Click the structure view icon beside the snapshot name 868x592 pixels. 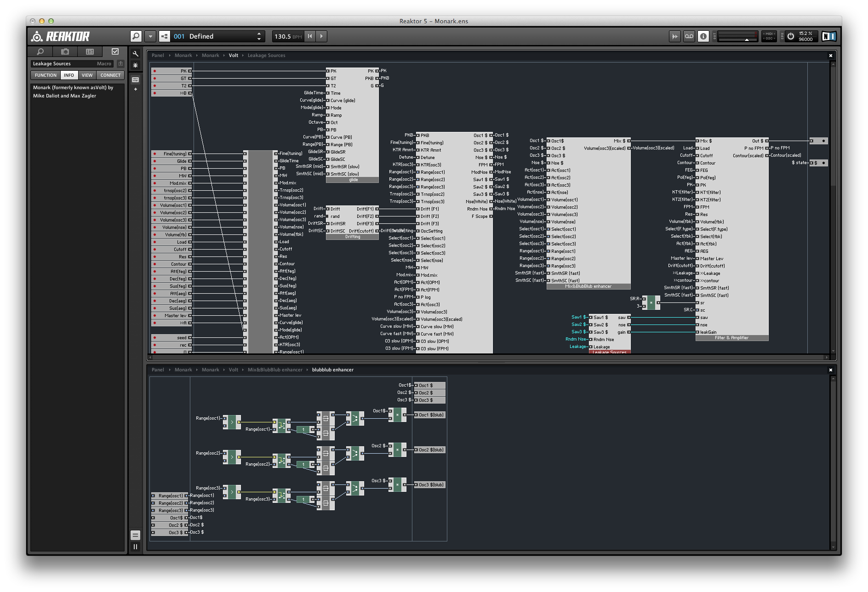coord(164,36)
